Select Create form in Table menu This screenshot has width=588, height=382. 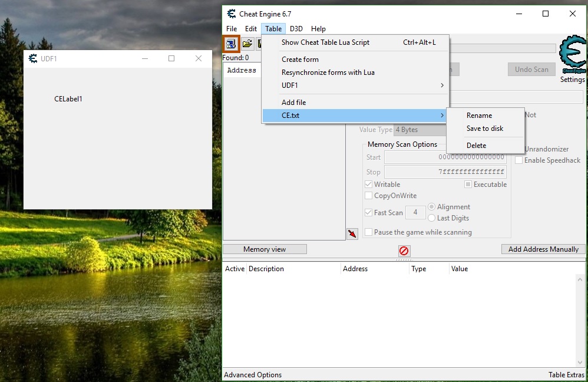coord(300,60)
